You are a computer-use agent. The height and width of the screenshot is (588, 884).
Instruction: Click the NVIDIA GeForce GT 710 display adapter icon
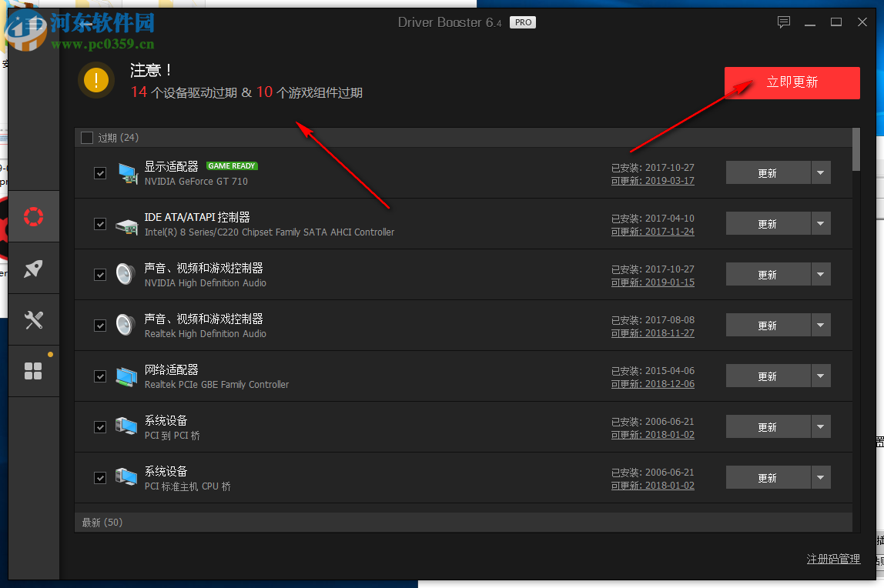click(128, 173)
